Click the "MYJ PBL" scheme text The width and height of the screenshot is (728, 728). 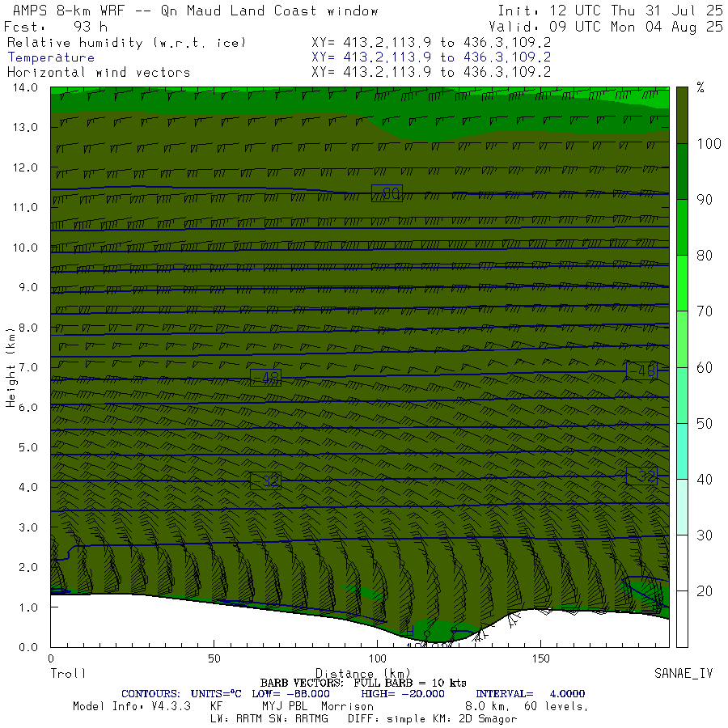point(283,706)
